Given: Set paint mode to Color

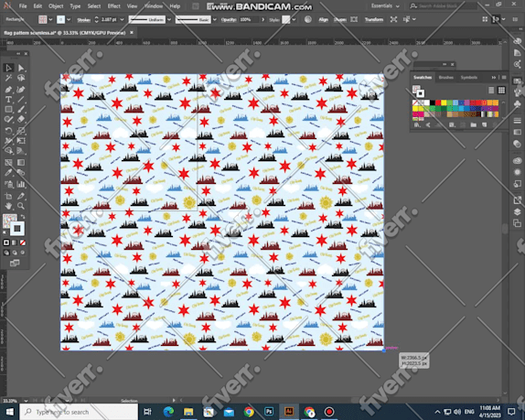Looking at the screenshot, I should tap(6, 242).
